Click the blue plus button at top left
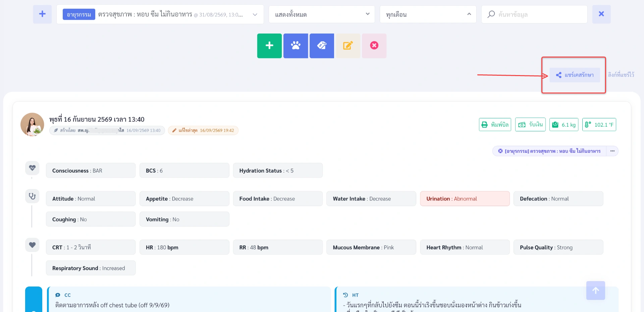Image resolution: width=644 pixels, height=312 pixels. [42, 14]
